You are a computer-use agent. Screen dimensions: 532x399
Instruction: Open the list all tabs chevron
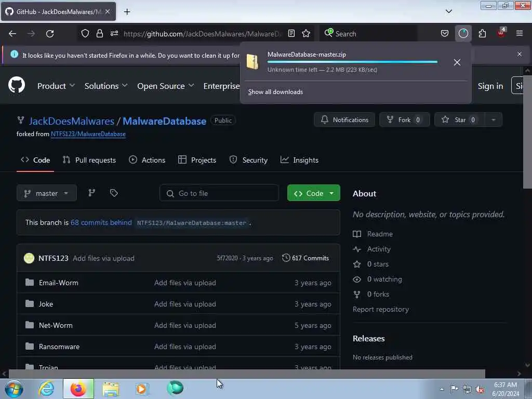click(x=448, y=11)
